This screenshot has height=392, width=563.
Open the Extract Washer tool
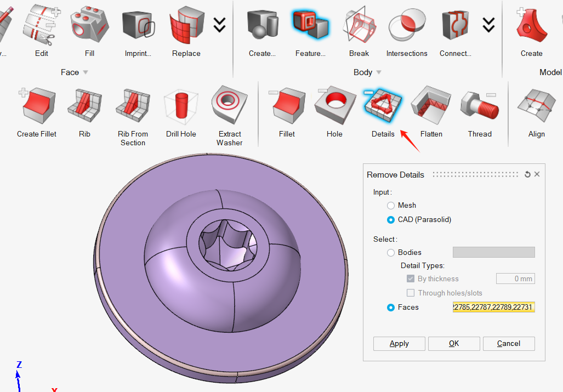[229, 106]
